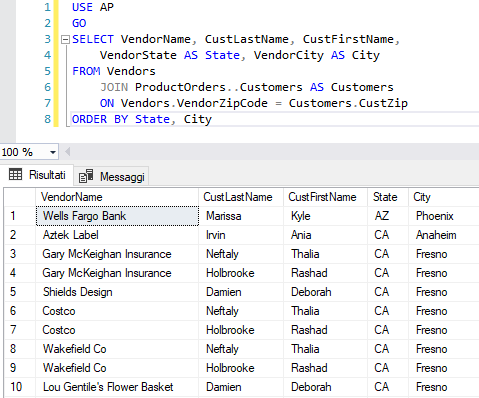Select the AZ state cell
479x398 pixels.
pos(388,216)
